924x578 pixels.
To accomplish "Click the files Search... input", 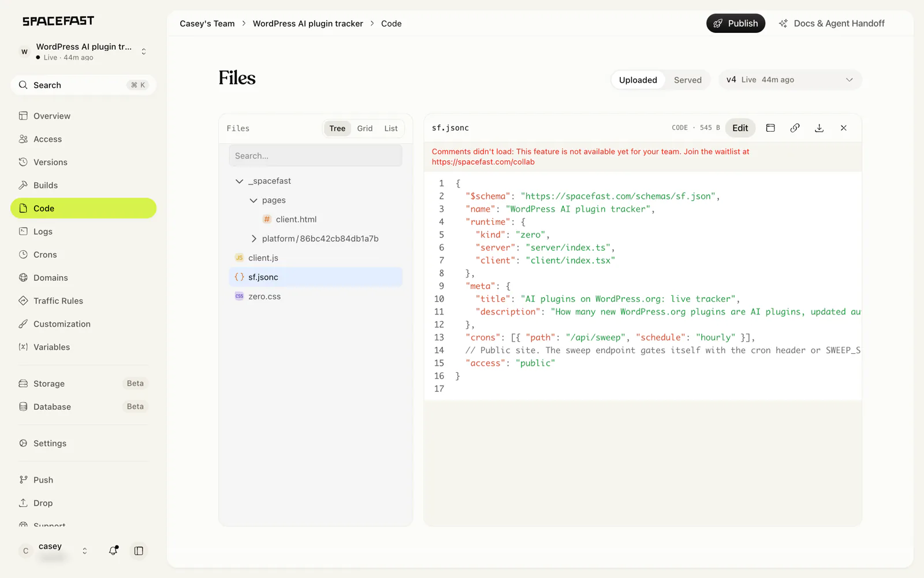I will (x=315, y=155).
